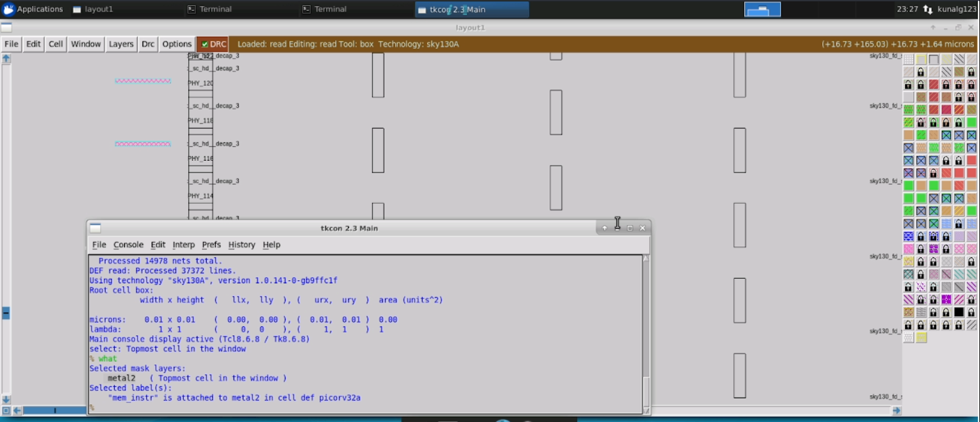Click the 'DEF read: Processed 37372 lines.' line
Image resolution: width=980 pixels, height=422 pixels.
pyautogui.click(x=163, y=271)
